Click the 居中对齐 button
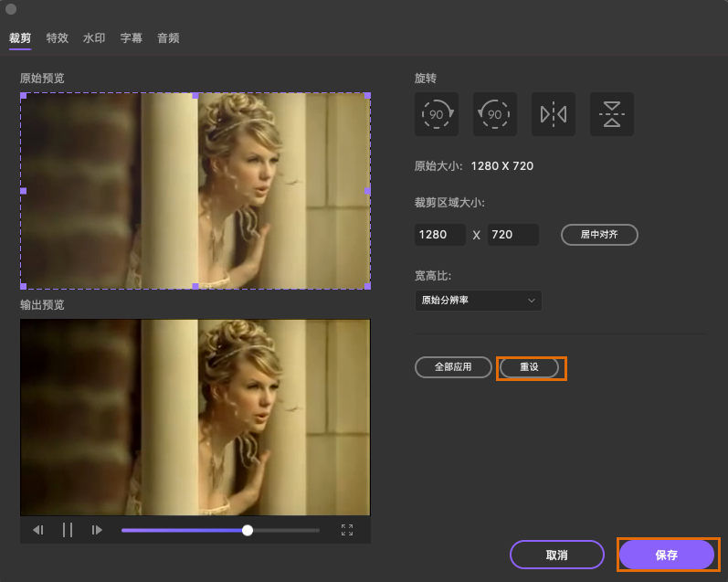The width and height of the screenshot is (728, 582). (599, 235)
